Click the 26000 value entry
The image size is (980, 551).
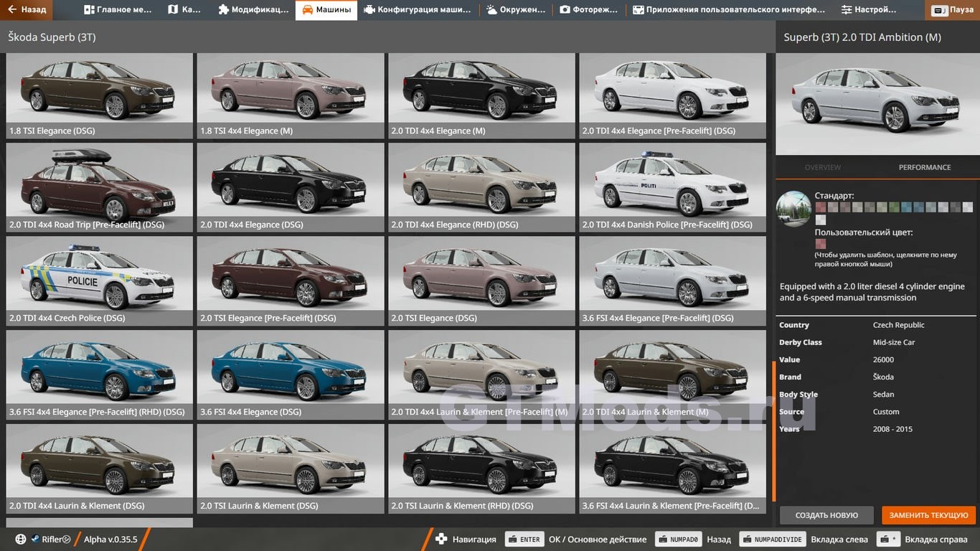tap(883, 359)
